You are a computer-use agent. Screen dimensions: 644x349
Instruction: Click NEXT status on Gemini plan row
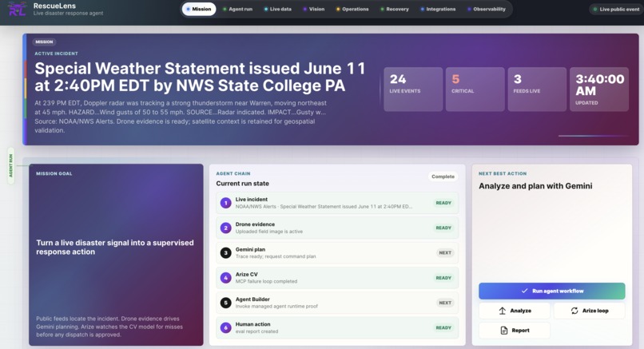(x=445, y=253)
